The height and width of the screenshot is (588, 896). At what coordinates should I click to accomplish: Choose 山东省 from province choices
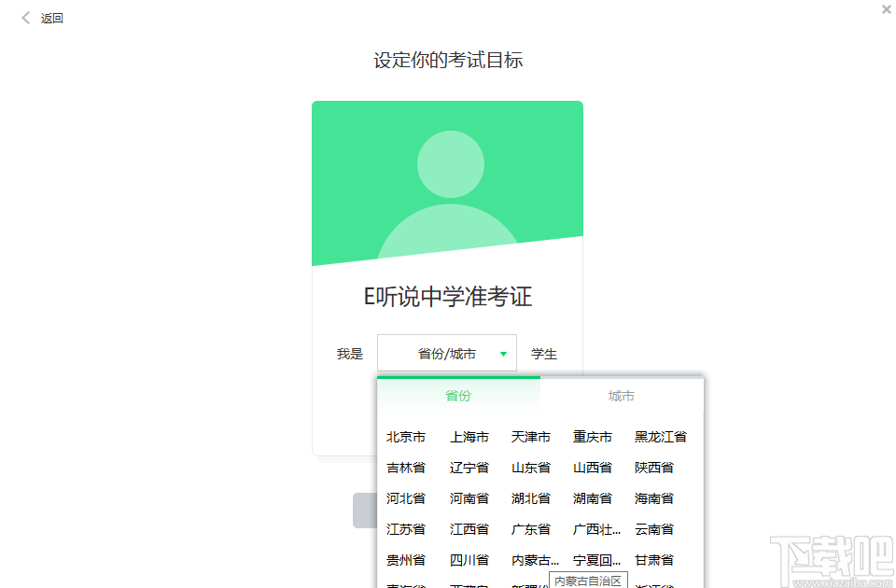point(530,467)
